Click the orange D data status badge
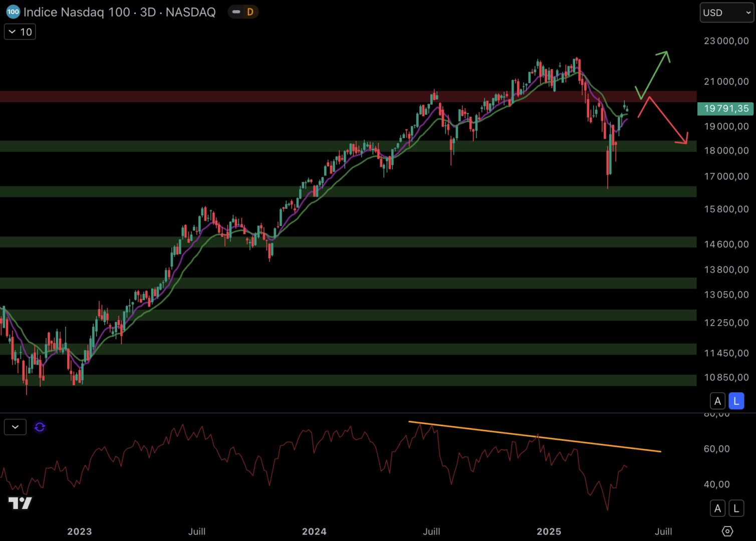This screenshot has width=756, height=541. pos(250,12)
